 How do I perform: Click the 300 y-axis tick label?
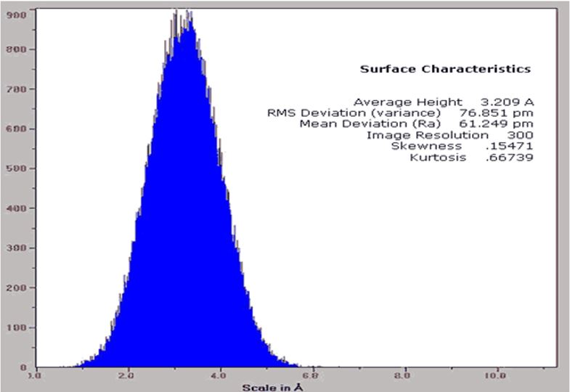click(17, 248)
